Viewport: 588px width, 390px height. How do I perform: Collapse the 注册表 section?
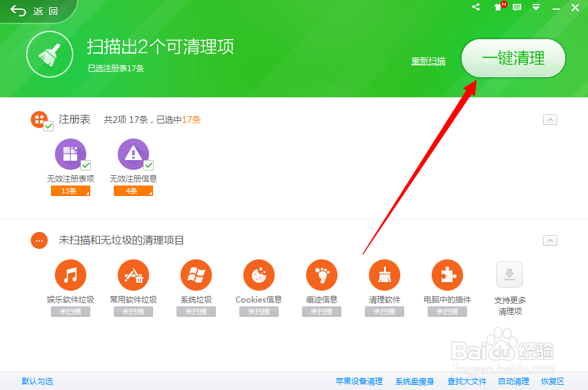click(550, 120)
